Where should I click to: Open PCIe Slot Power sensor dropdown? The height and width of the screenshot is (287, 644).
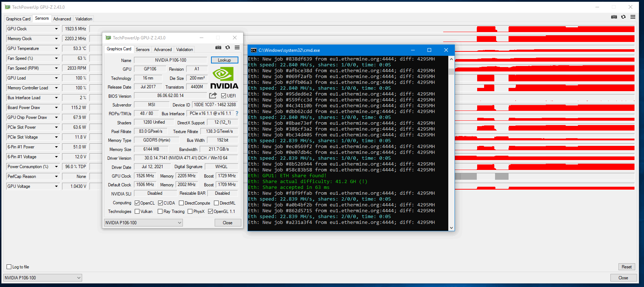pyautogui.click(x=56, y=127)
